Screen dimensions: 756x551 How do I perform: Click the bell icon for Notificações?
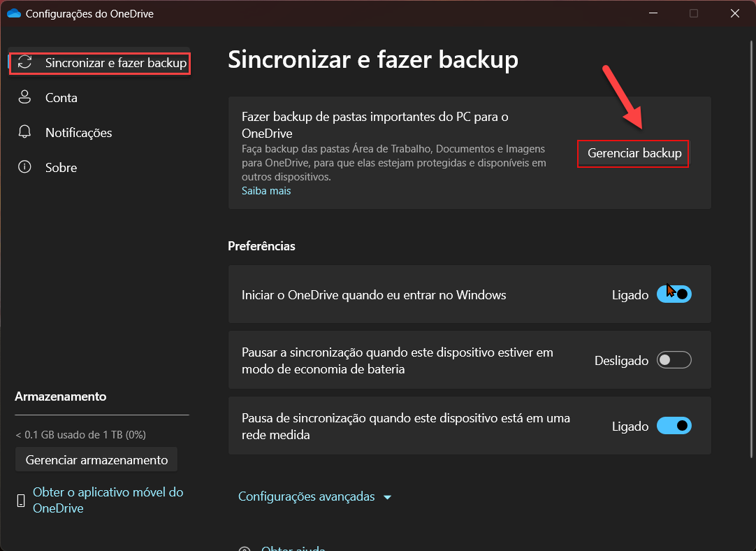coord(25,133)
